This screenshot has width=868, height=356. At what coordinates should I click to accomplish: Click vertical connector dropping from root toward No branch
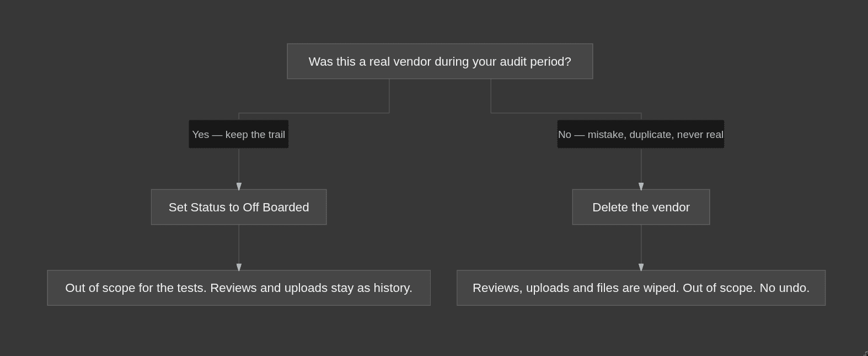click(491, 96)
